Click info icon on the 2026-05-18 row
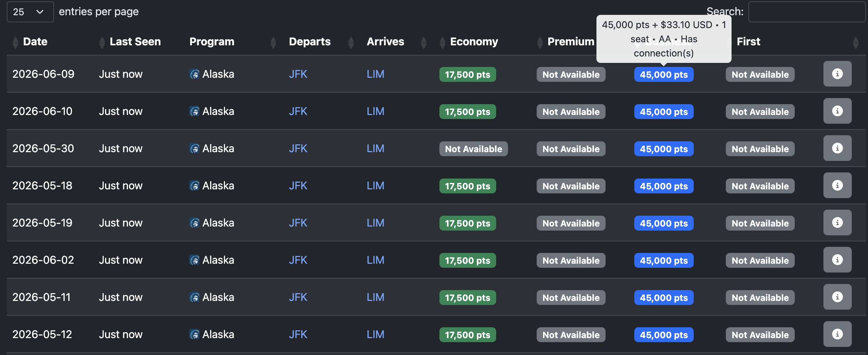 (x=837, y=185)
